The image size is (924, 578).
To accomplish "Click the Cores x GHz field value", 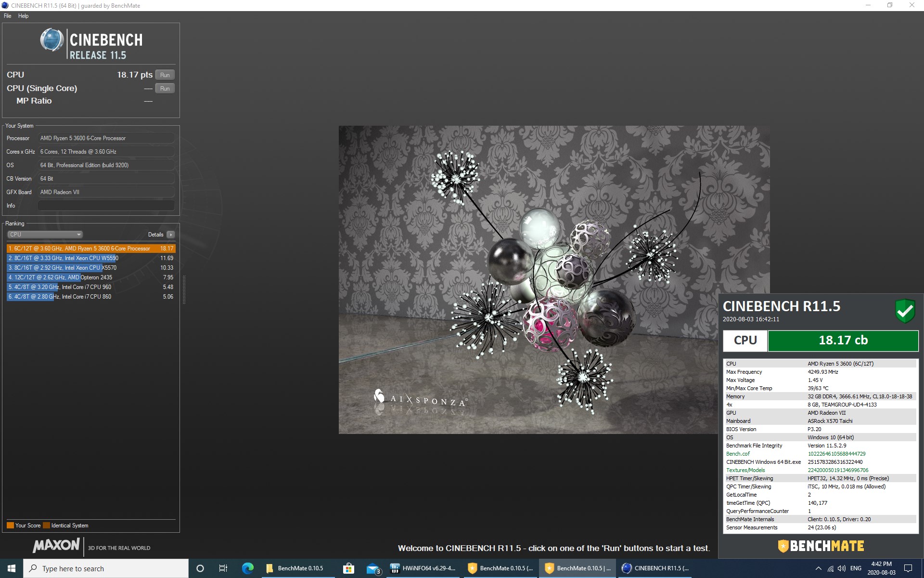I will pos(106,152).
